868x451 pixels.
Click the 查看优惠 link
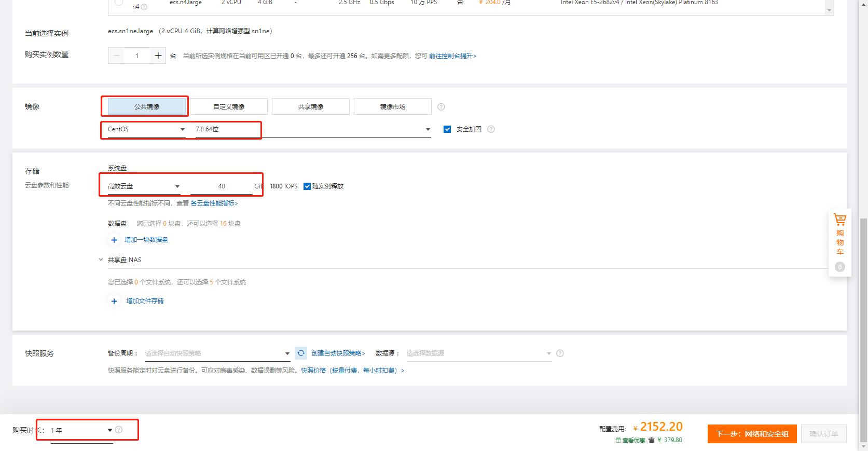point(630,440)
